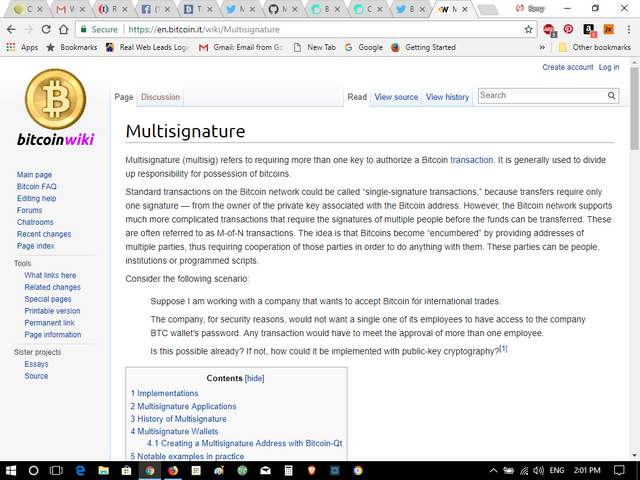
Task: Go to Main page in sidebar
Action: click(34, 175)
